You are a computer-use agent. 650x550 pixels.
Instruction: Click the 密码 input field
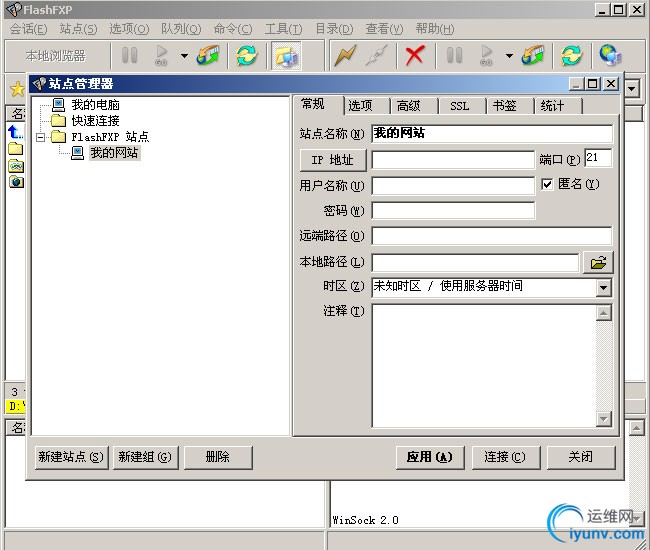point(453,211)
